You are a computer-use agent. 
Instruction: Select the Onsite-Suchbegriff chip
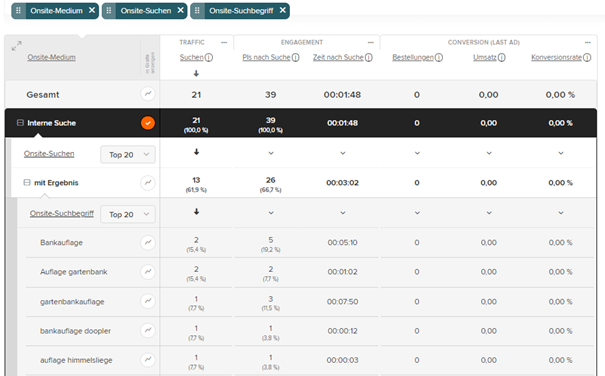click(241, 11)
